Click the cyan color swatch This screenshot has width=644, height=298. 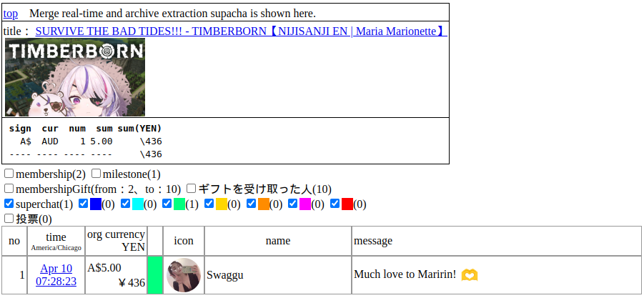click(x=138, y=204)
